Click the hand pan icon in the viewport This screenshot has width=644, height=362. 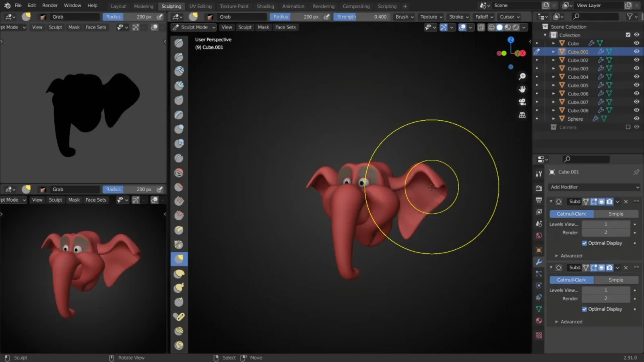coord(522,89)
